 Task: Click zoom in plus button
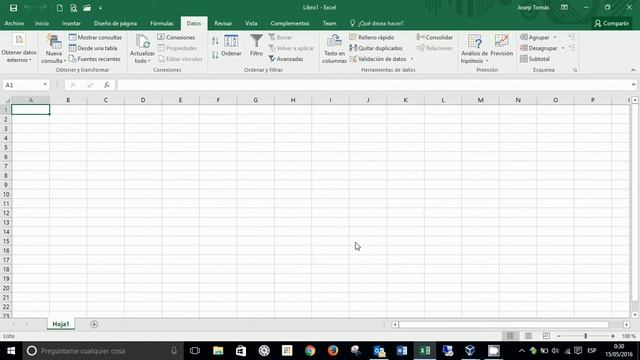pos(613,336)
